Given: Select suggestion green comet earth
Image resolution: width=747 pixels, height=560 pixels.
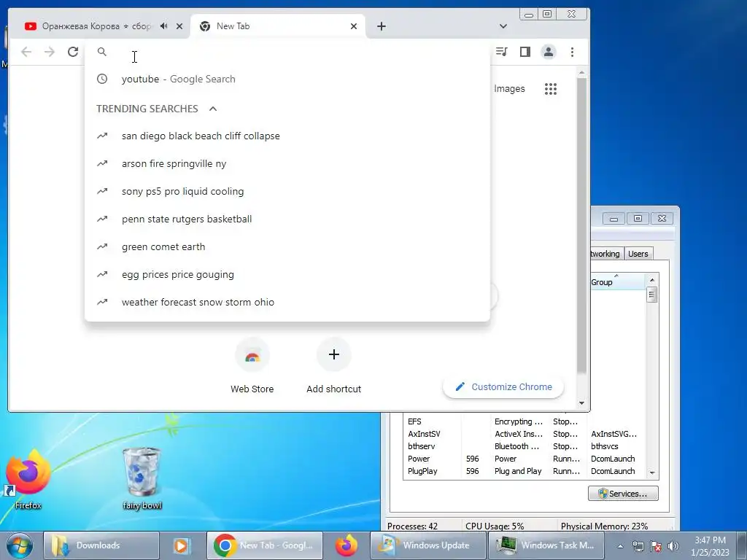Looking at the screenshot, I should coord(287,246).
